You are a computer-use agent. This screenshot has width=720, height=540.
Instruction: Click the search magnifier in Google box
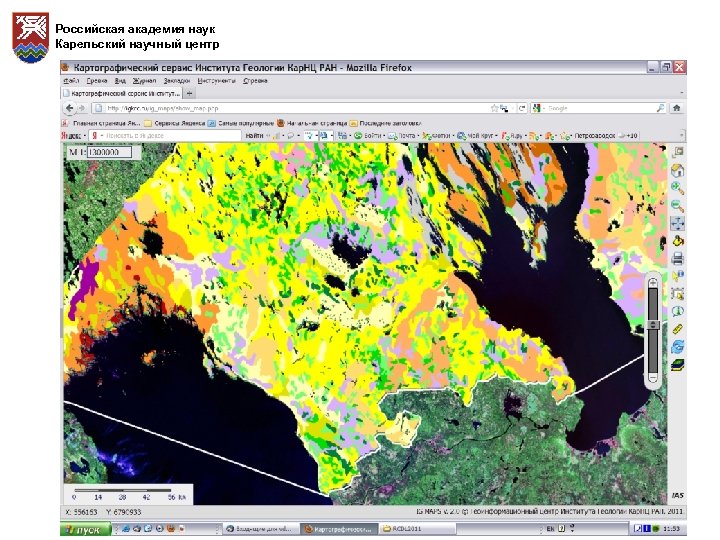(x=660, y=108)
